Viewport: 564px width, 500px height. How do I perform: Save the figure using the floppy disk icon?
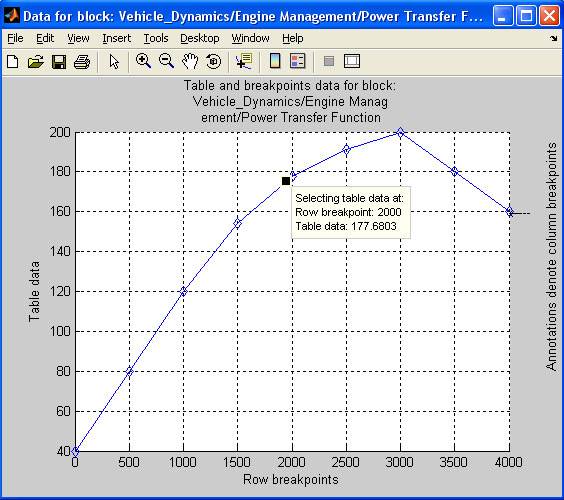coord(59,62)
